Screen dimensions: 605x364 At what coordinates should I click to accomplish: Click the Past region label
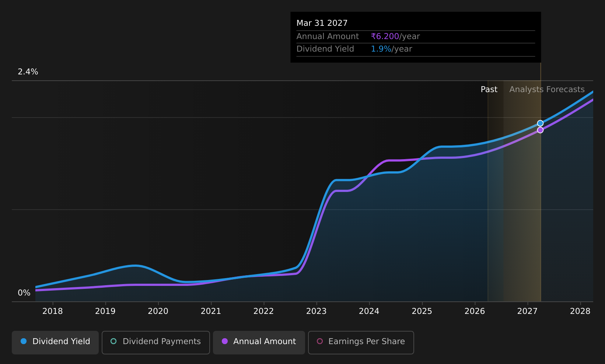point(489,90)
